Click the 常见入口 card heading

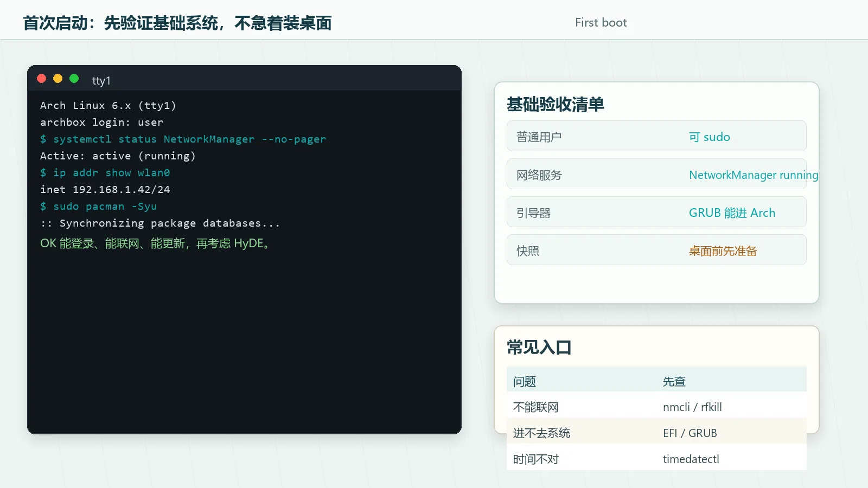(539, 347)
